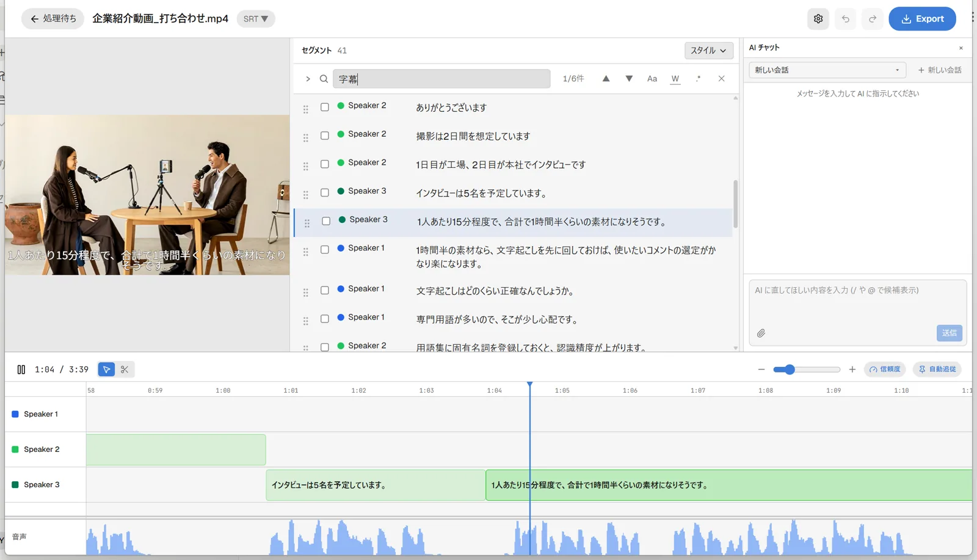The width and height of the screenshot is (977, 560).
Task: Zoom in the timeline with plus
Action: tap(852, 369)
